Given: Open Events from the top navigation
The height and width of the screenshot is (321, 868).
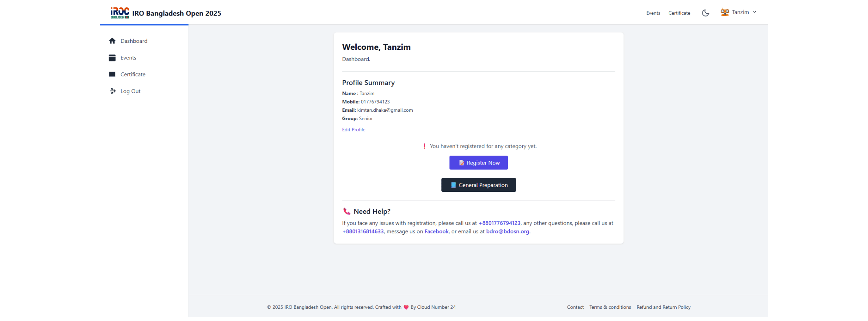Looking at the screenshot, I should [653, 13].
